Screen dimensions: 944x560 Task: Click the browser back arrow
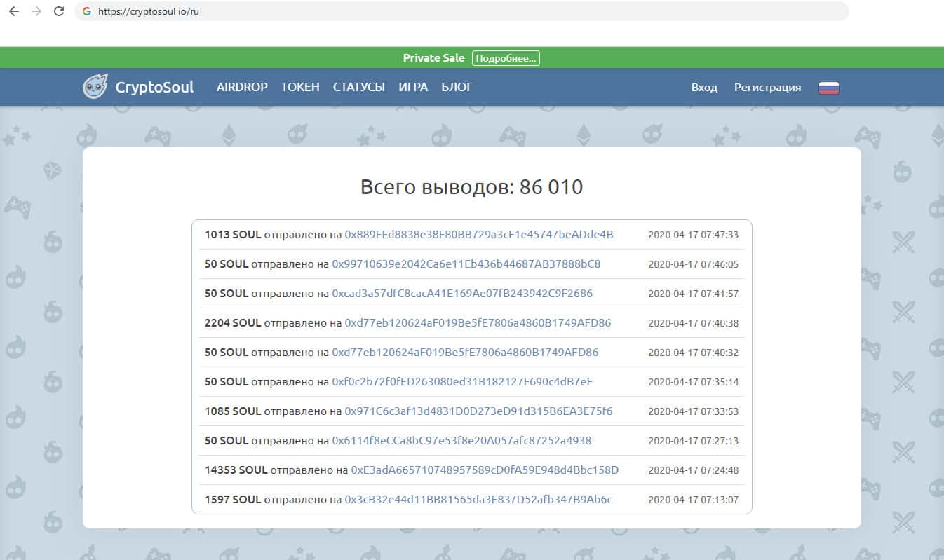(14, 12)
